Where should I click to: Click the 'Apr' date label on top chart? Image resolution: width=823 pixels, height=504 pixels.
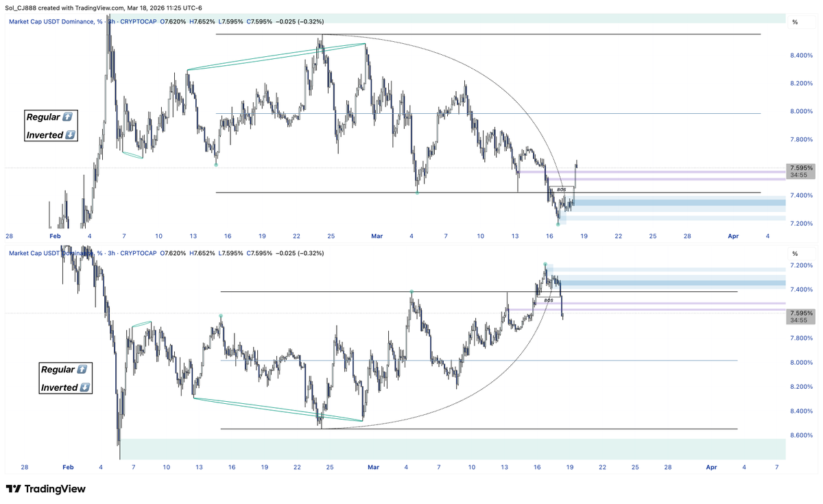734,236
